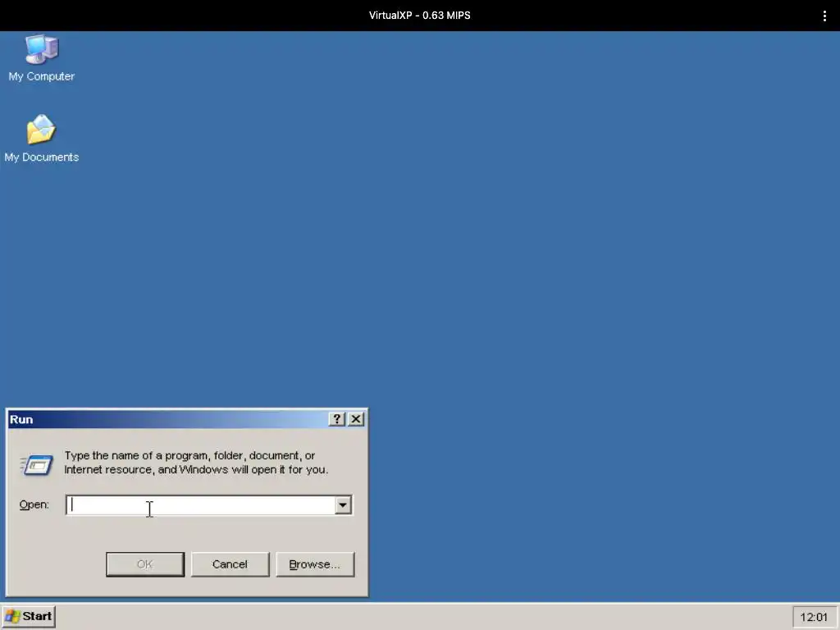The height and width of the screenshot is (630, 840).
Task: Open the Start menu
Action: point(29,616)
